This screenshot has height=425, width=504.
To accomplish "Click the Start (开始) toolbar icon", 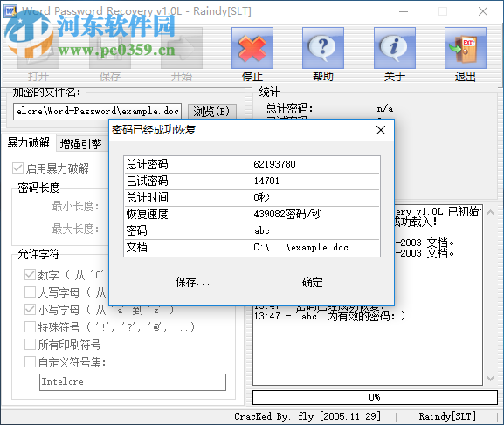I will (x=182, y=48).
